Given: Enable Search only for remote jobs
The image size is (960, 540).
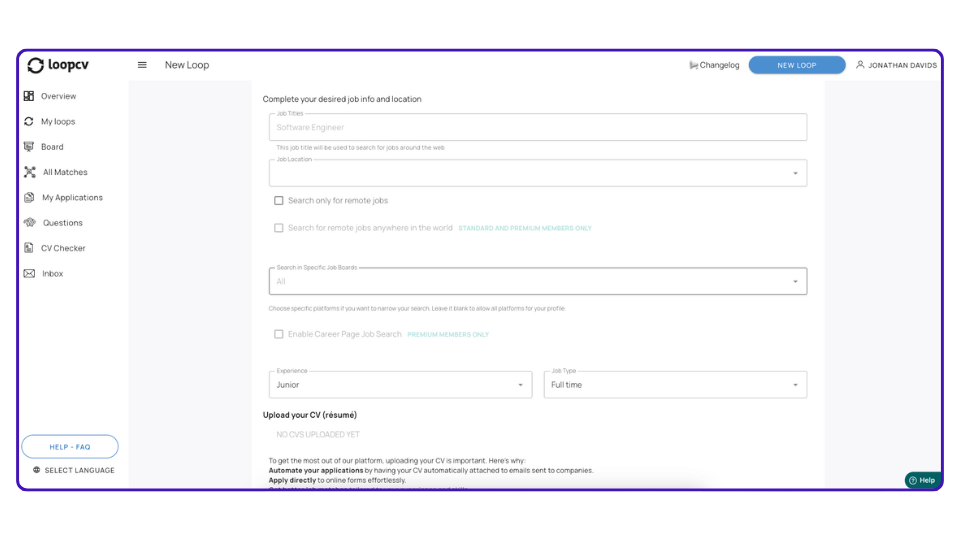Looking at the screenshot, I should click(279, 201).
